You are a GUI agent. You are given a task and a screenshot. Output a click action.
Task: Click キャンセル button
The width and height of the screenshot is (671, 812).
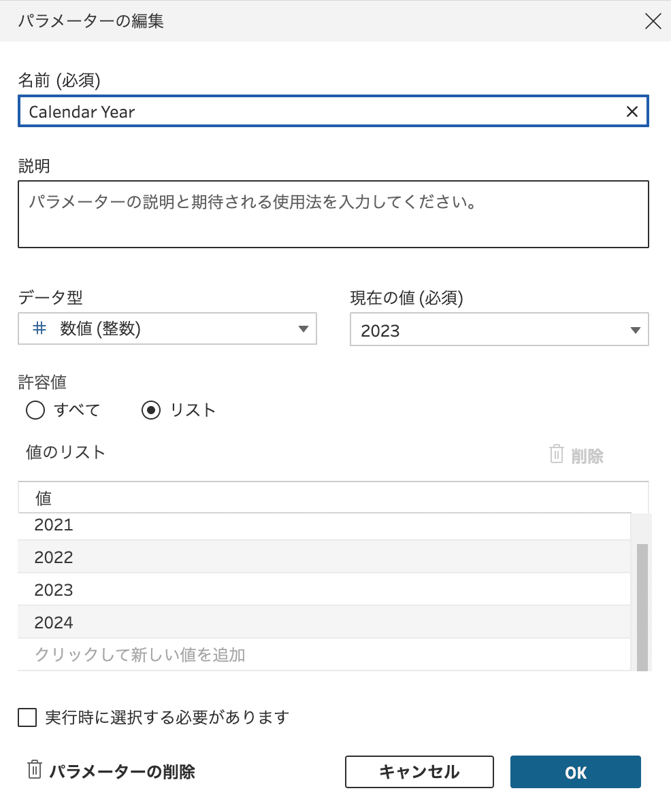click(419, 772)
